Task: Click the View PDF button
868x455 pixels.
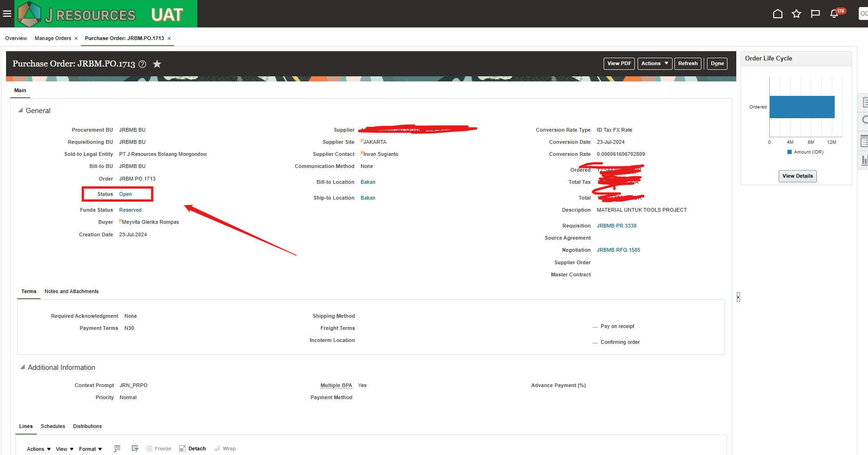Action: point(619,64)
